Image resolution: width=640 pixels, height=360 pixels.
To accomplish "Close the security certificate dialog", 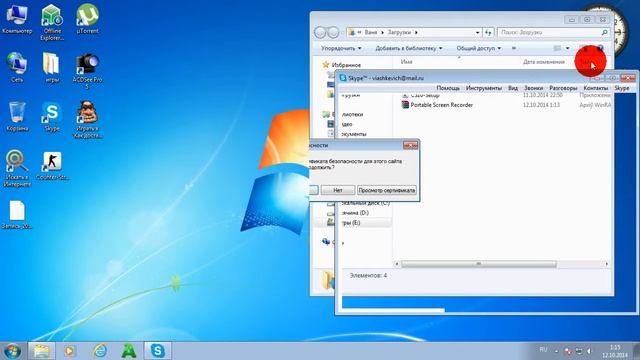I will (410, 145).
